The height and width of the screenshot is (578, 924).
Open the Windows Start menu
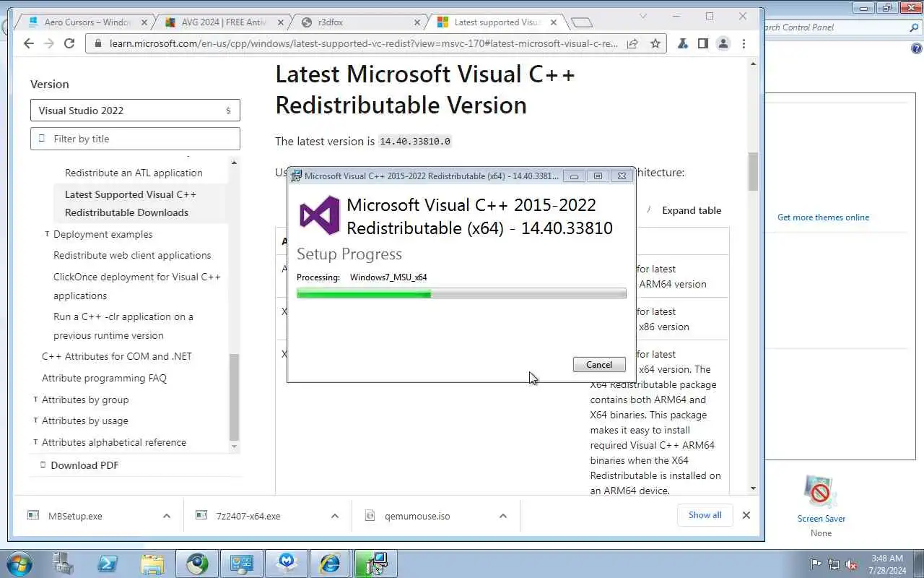19,564
